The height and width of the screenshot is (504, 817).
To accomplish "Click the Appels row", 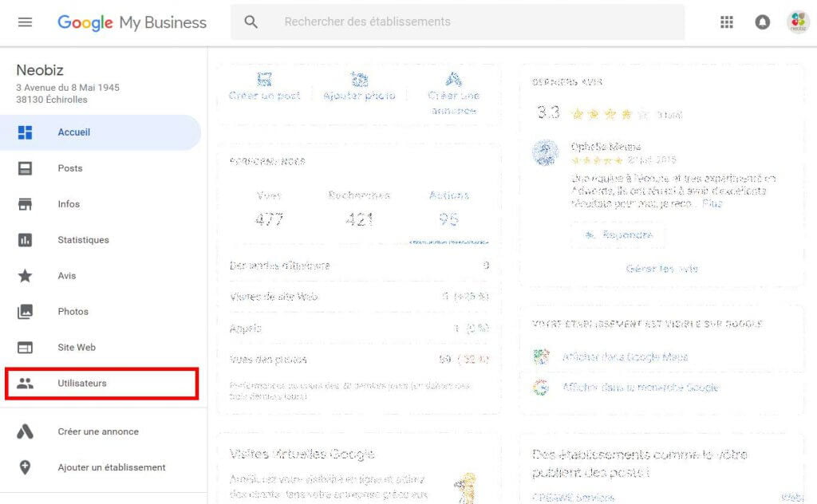I will [359, 328].
